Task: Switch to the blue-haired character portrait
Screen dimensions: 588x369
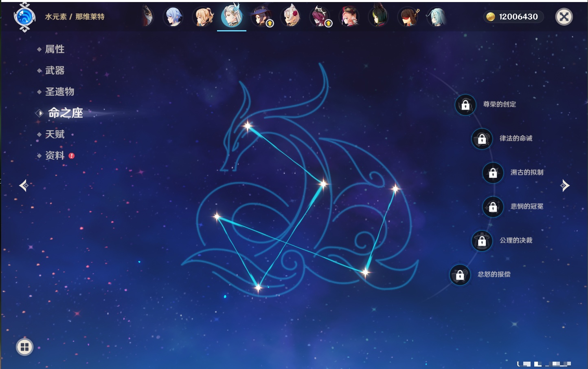Action: pos(173,17)
